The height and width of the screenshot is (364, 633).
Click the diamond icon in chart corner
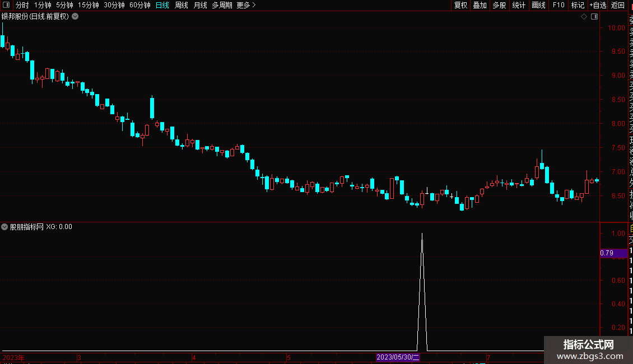[x=584, y=17]
